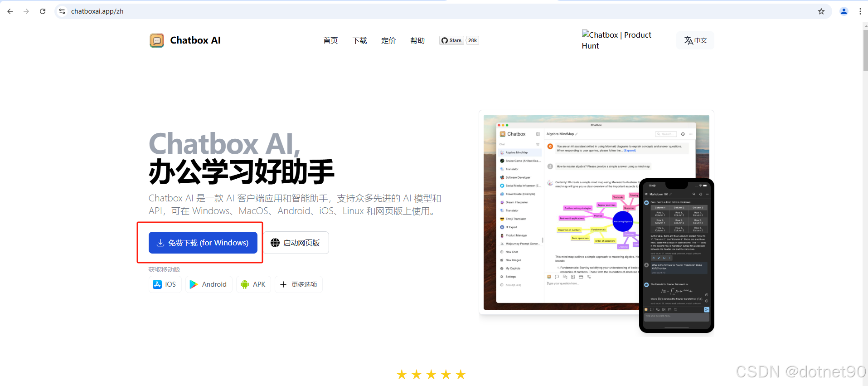Viewport: 868px width, 386px height.
Task: Bookmark this page with the star icon
Action: pyautogui.click(x=821, y=11)
